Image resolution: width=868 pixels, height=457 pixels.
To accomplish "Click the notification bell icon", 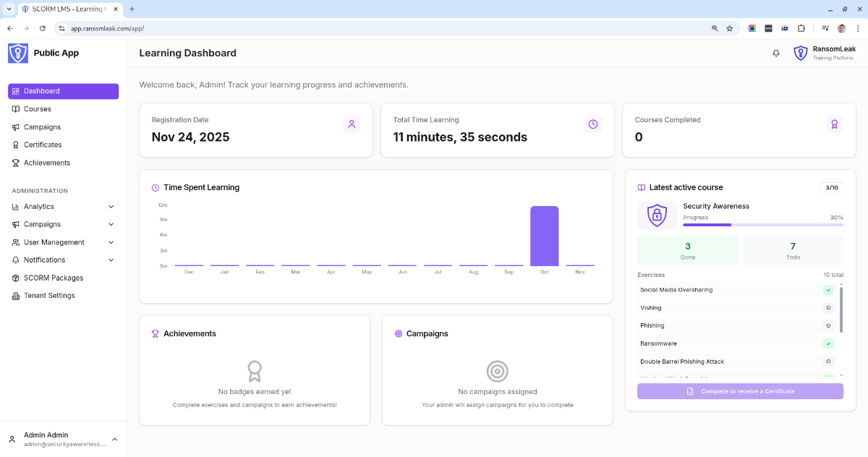I will coord(776,54).
